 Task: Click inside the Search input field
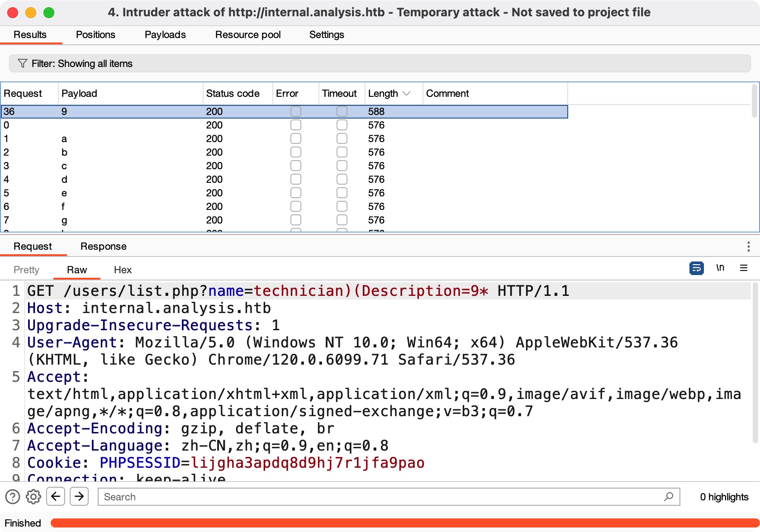click(389, 497)
